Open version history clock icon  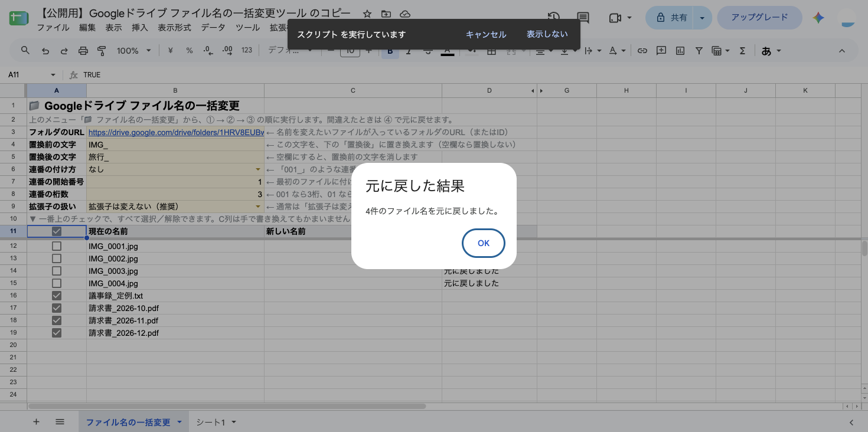(553, 18)
